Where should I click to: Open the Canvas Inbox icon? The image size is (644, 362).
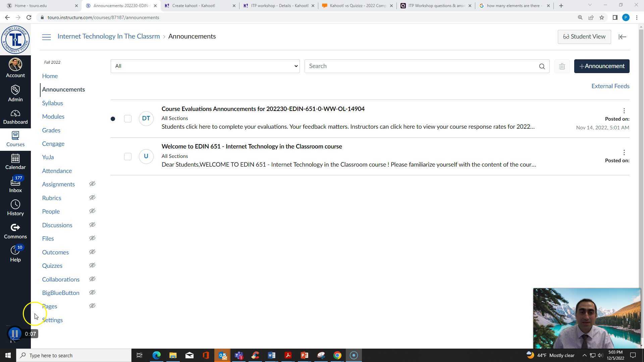coord(15,184)
